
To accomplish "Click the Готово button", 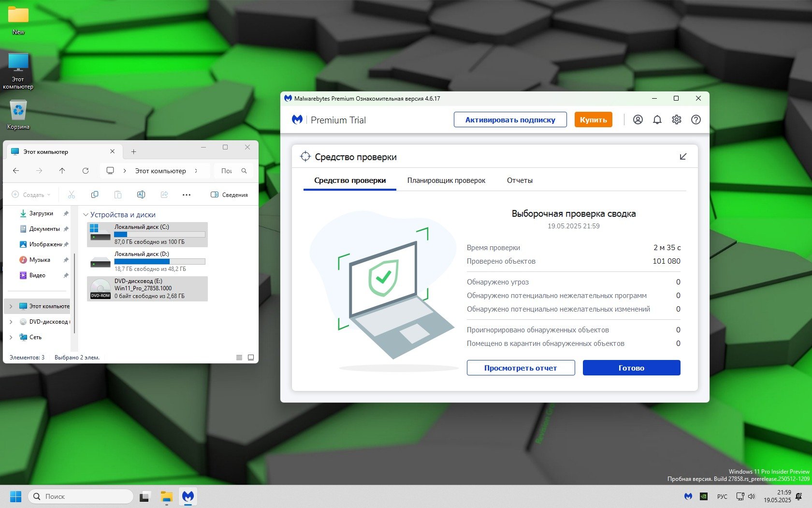I will click(x=631, y=368).
